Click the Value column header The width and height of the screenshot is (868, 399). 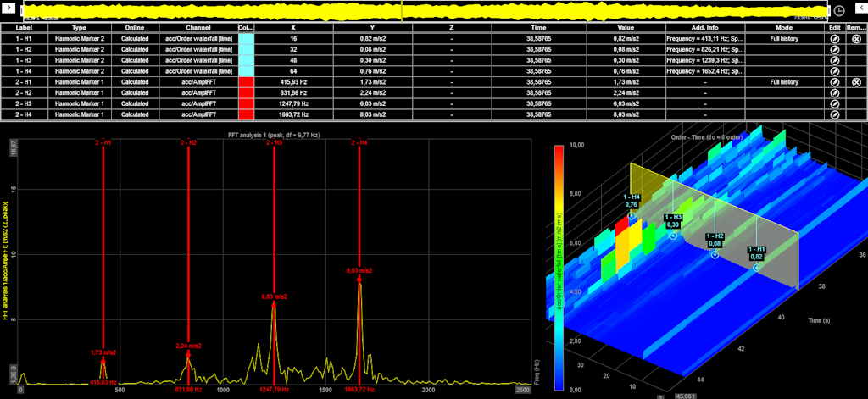[626, 28]
